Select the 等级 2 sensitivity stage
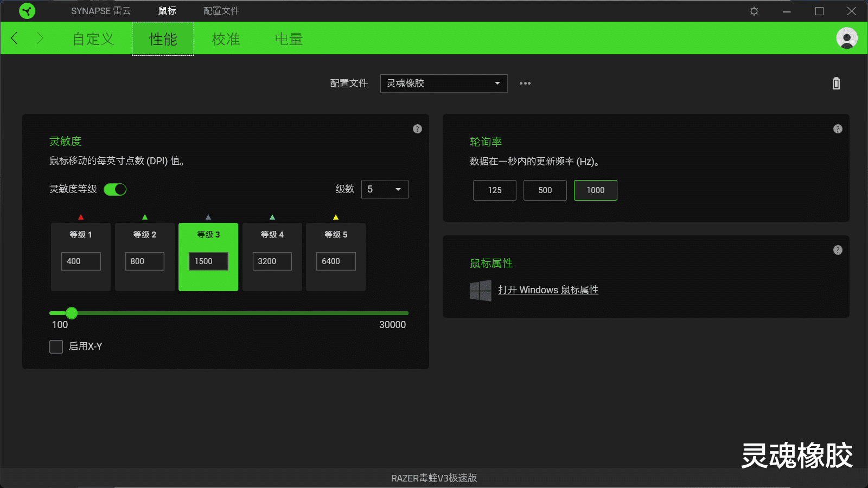This screenshot has height=488, width=868. [145, 257]
